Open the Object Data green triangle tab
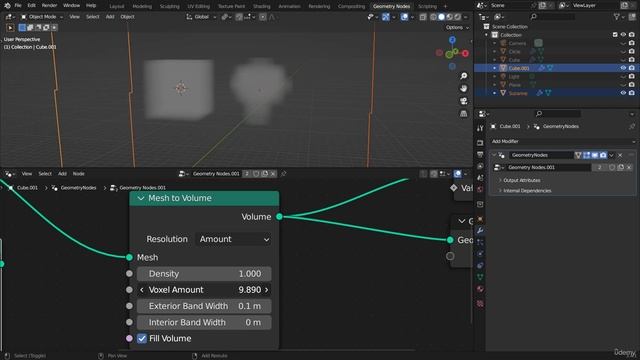Screen dimensions: 640x360 click(x=480, y=277)
